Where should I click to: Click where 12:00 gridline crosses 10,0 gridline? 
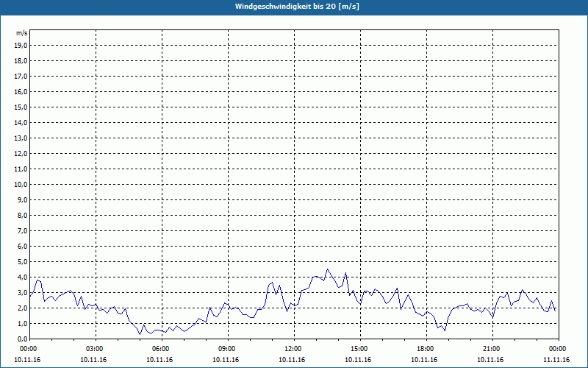[294, 184]
